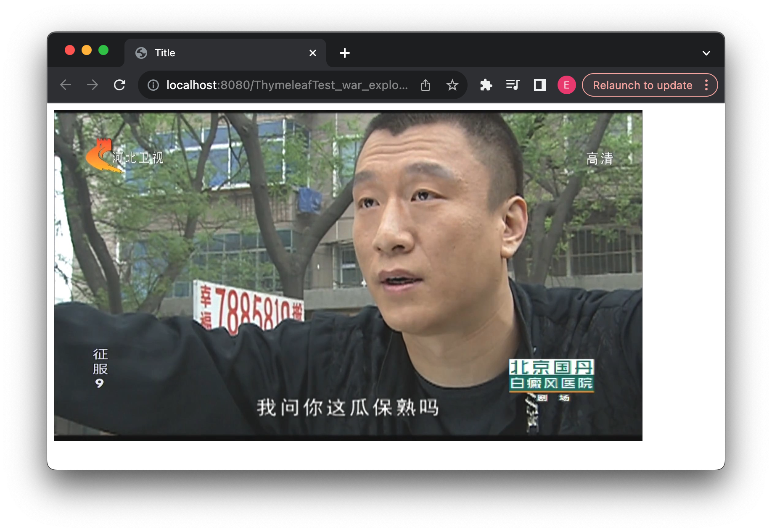Image resolution: width=772 pixels, height=532 pixels.
Task: Maximize the window with the green button
Action: pos(103,50)
